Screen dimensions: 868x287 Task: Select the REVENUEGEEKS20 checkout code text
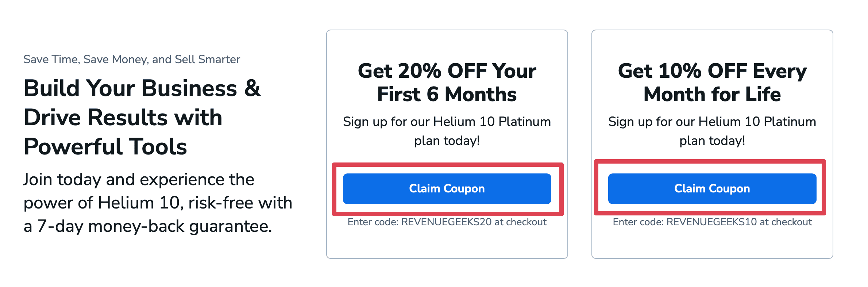[x=446, y=222]
